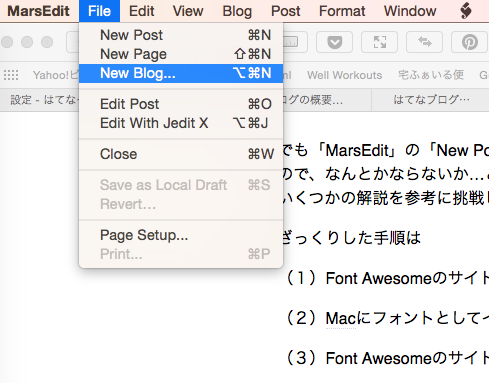Open the scripts menu icon
Viewport: 489px width, 383px height.
pos(466,11)
